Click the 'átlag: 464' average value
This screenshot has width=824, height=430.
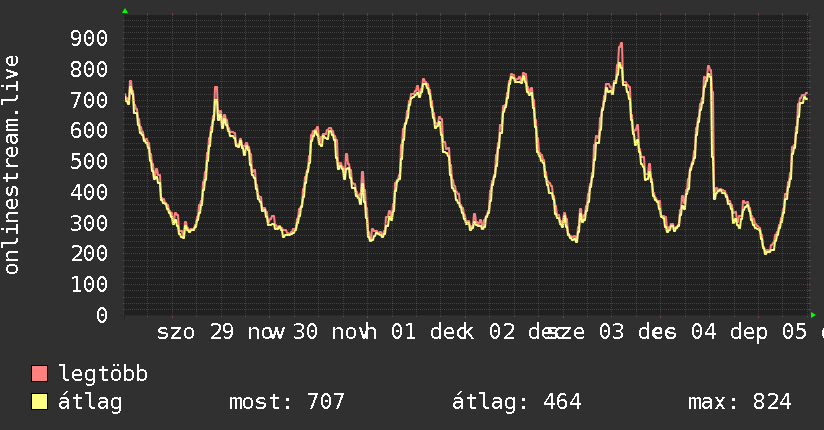coord(517,402)
